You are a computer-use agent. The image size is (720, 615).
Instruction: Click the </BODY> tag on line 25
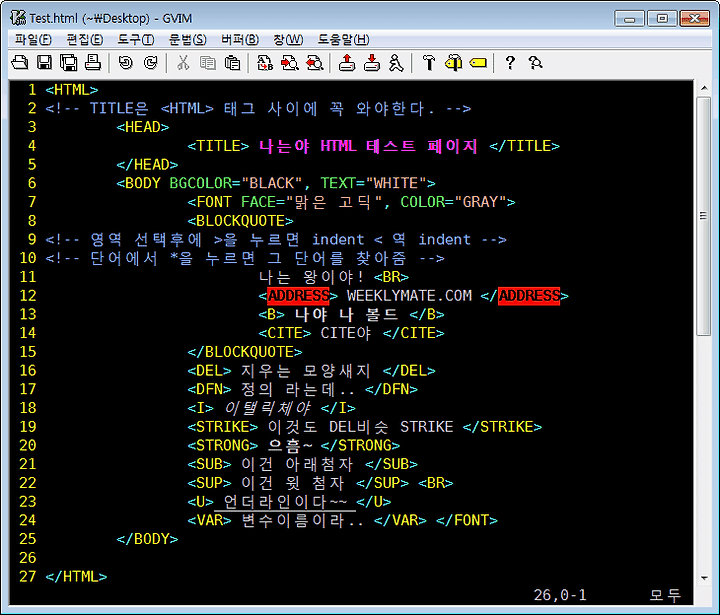pyautogui.click(x=147, y=539)
